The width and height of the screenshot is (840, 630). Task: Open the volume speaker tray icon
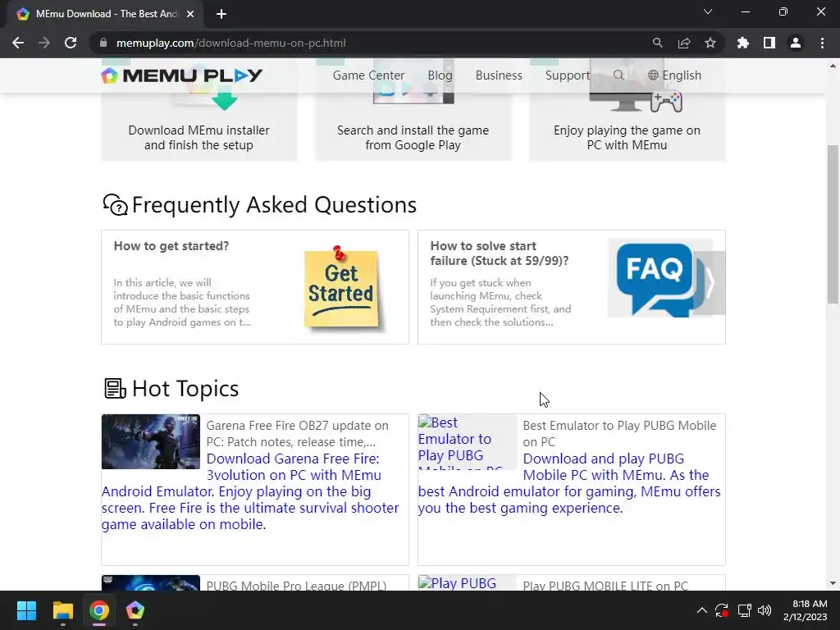tap(765, 610)
